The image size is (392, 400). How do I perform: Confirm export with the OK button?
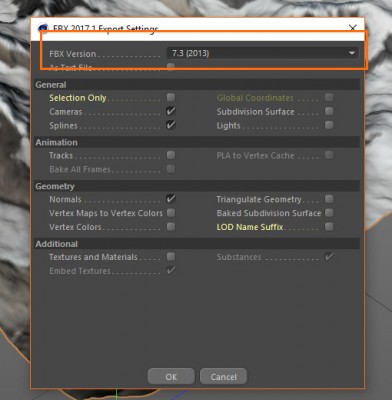coord(171,377)
